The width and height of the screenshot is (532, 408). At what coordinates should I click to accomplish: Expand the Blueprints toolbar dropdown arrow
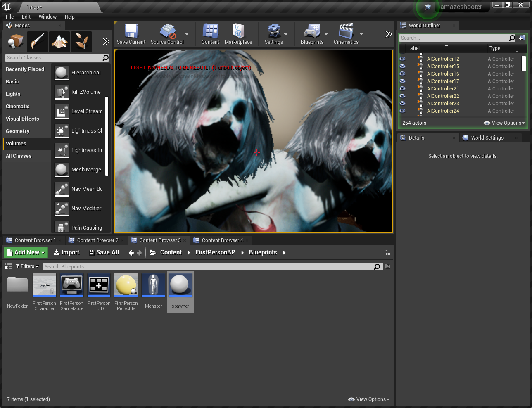coord(326,35)
